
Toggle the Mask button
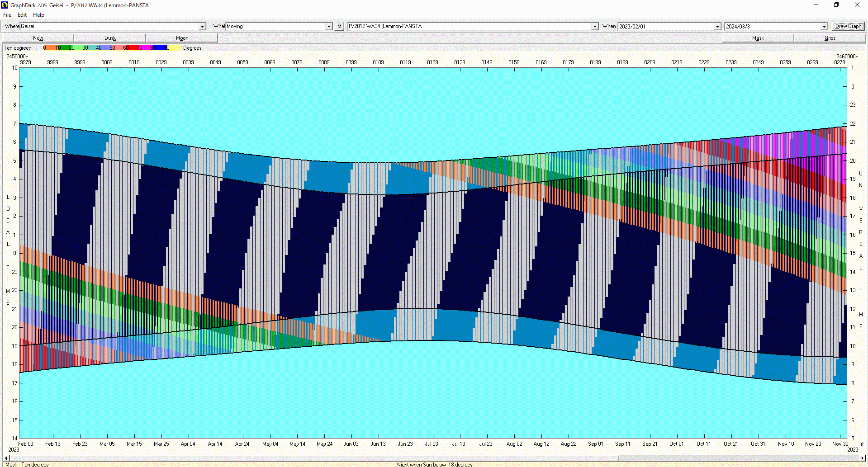[758, 38]
